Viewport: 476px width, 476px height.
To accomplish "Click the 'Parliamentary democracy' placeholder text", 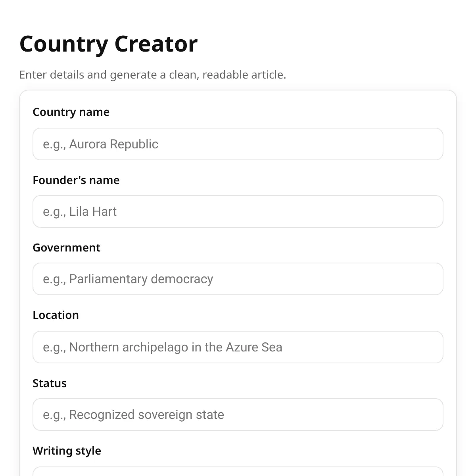I will pyautogui.click(x=141, y=279).
